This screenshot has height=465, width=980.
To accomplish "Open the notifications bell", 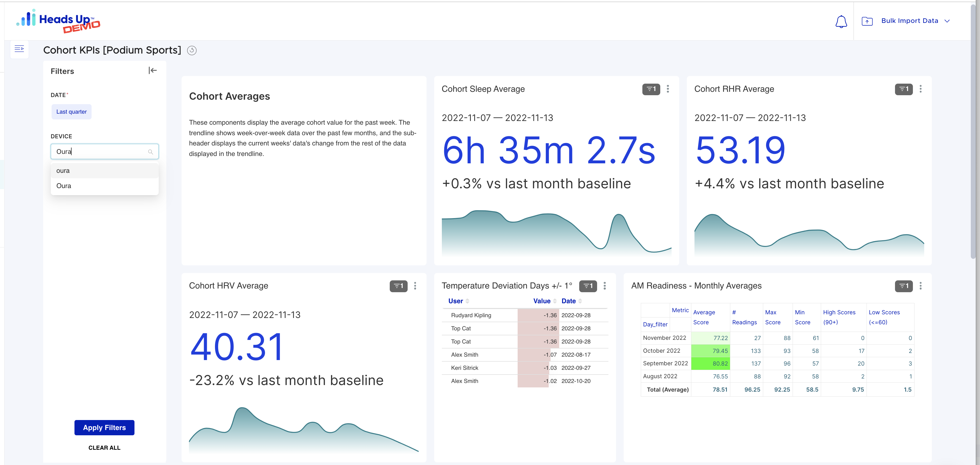I will click(x=841, y=21).
